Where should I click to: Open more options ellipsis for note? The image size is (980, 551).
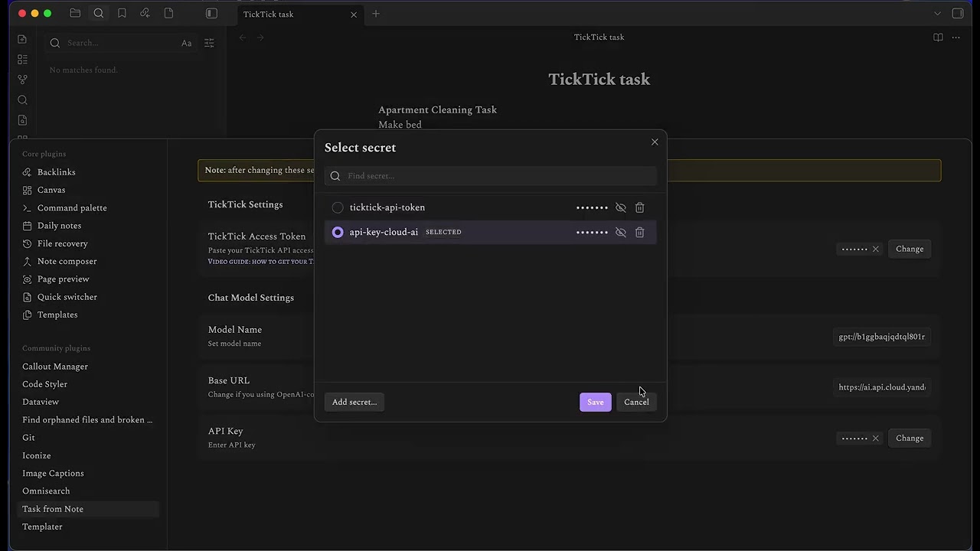[x=956, y=37]
